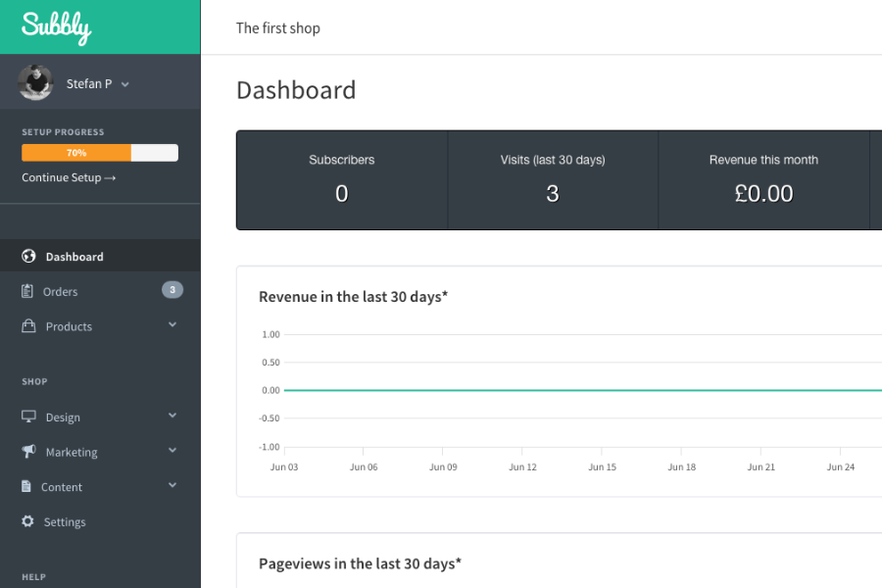The width and height of the screenshot is (882, 588).
Task: Click 'Revenue in the last 30 days*' heading
Action: (353, 297)
